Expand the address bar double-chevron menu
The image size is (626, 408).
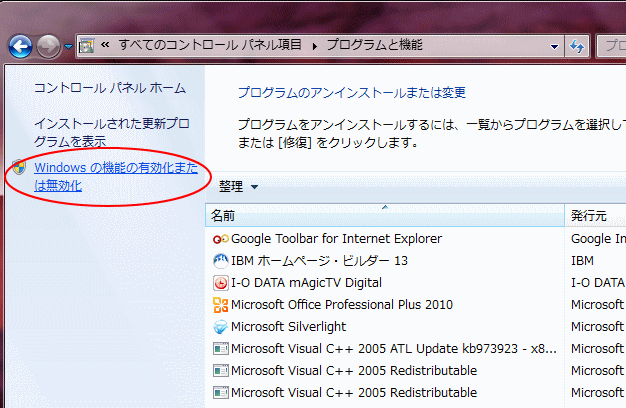105,45
